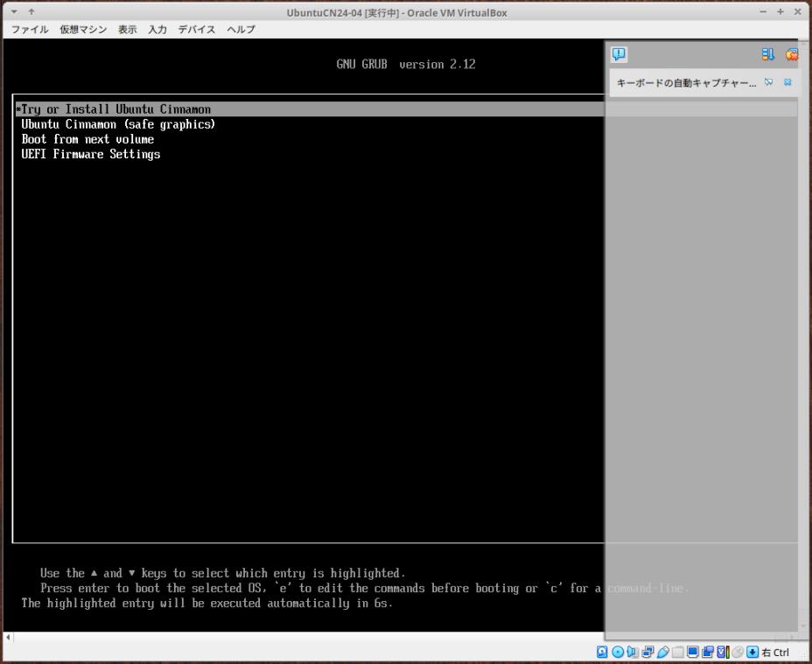Click the audio indicator icon in status bar
812x664 pixels.
tap(633, 652)
